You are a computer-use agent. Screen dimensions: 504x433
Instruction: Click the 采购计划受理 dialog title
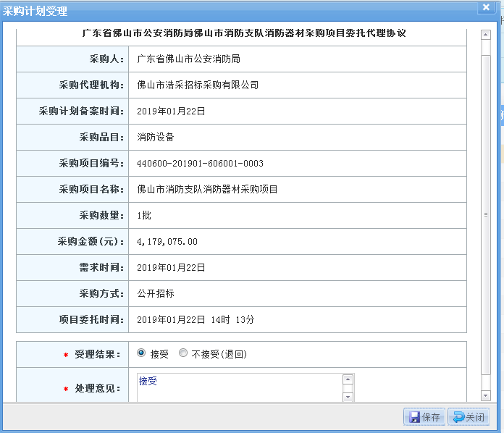(x=35, y=12)
